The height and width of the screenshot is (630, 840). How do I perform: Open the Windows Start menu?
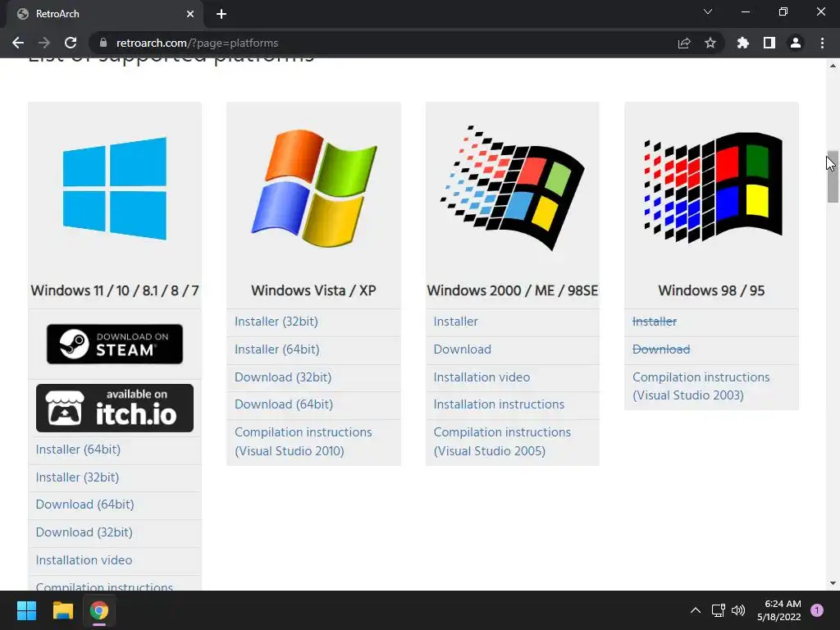26,610
